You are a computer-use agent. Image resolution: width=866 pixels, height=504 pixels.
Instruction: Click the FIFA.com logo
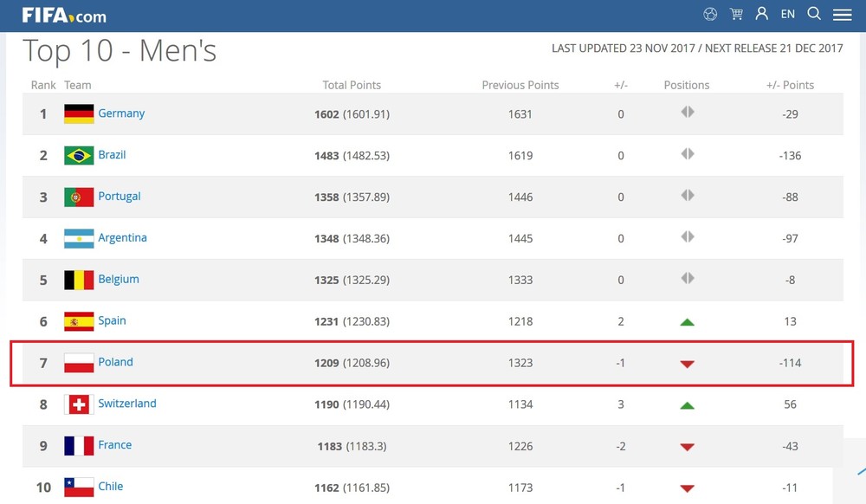(64, 15)
